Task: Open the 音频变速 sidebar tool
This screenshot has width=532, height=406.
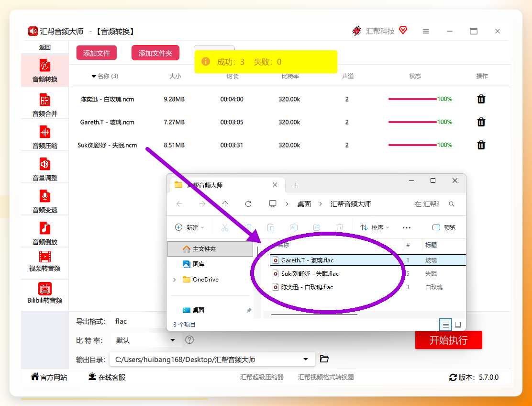Action: point(45,201)
